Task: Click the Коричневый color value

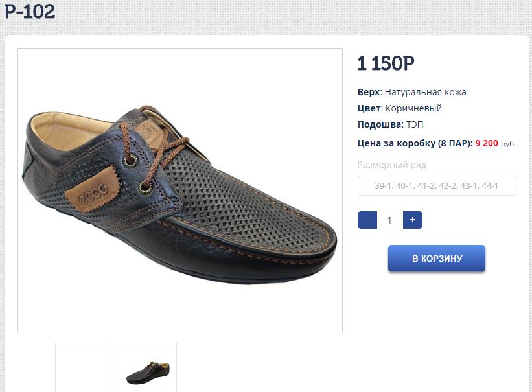Action: click(x=413, y=108)
